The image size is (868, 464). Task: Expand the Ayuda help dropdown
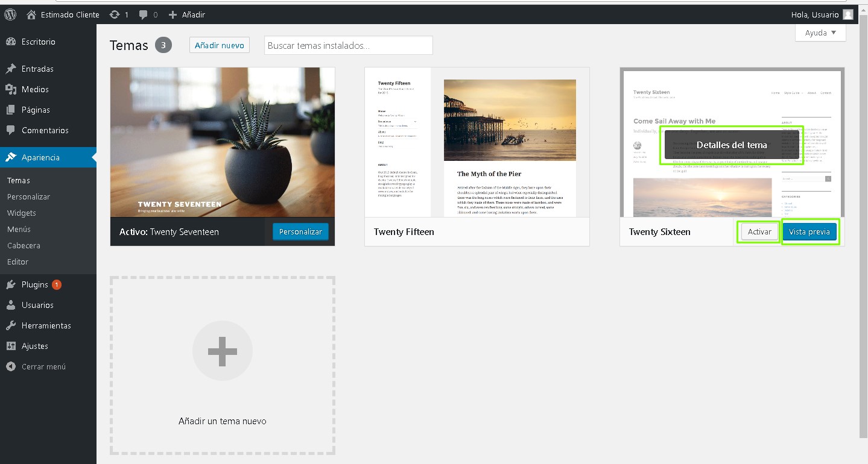pos(820,33)
